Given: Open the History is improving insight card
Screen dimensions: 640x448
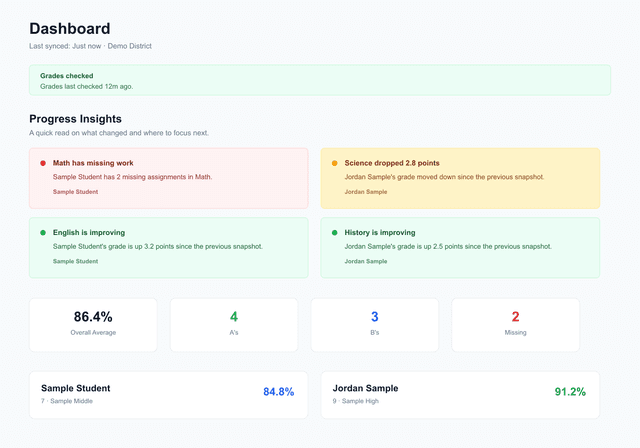Looking at the screenshot, I should (460, 248).
